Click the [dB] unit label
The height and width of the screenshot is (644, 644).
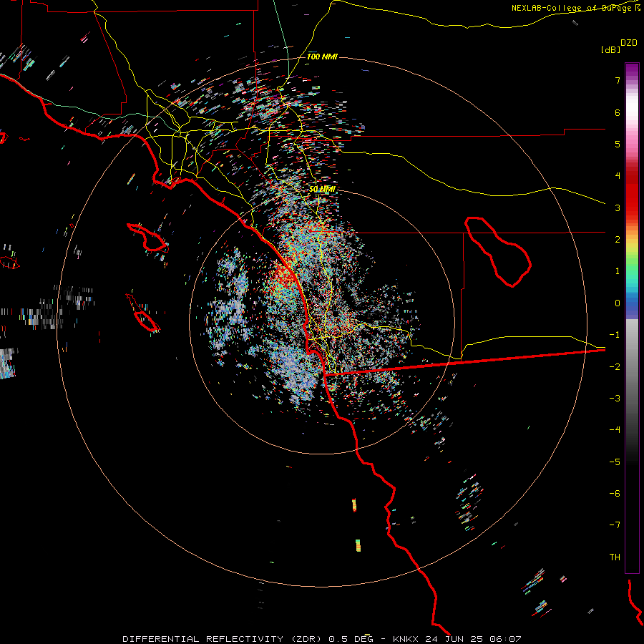point(610,49)
